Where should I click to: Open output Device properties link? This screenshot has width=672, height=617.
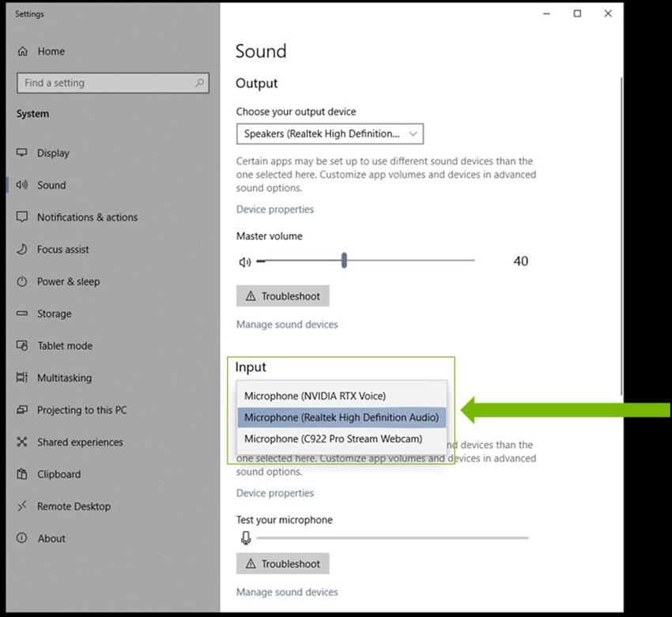(x=274, y=209)
